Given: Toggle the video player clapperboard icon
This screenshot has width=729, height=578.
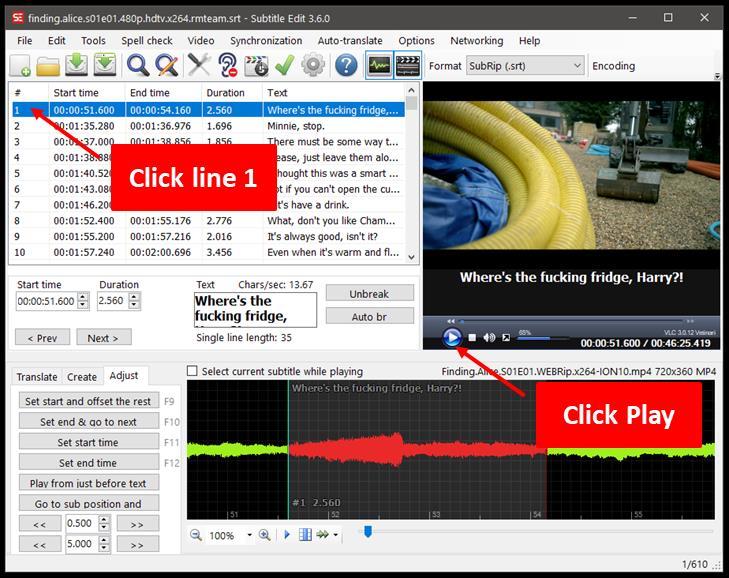Looking at the screenshot, I should point(407,66).
